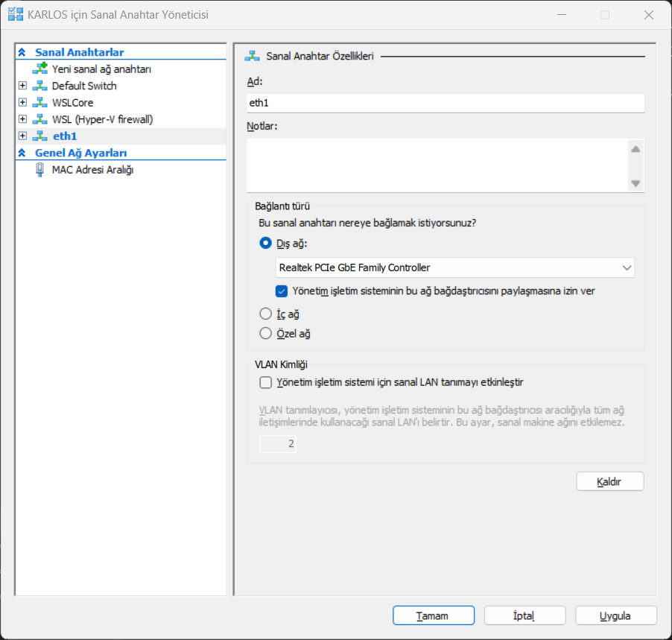
Task: Open the Realtek PCIe GbE adapter dropdown
Action: (x=454, y=267)
